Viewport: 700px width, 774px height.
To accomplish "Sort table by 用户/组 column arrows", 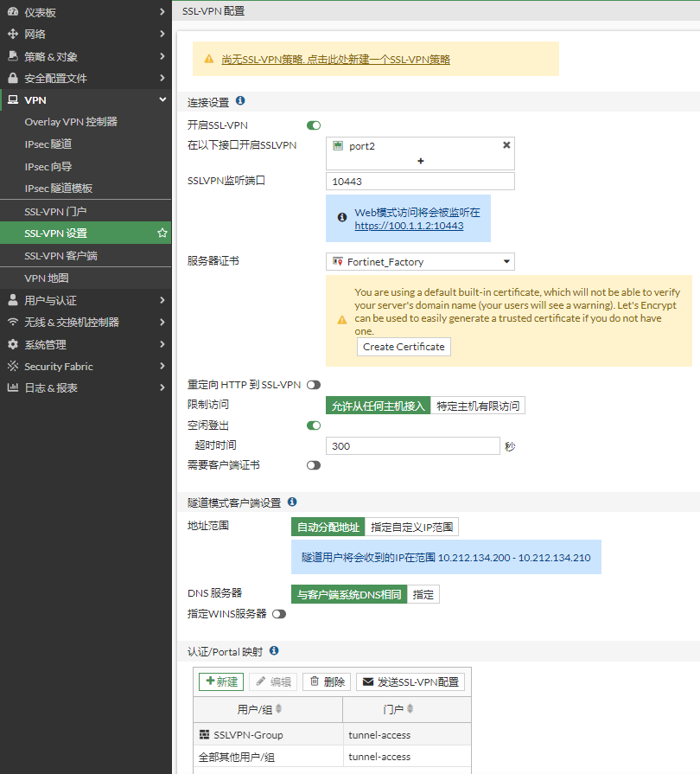I will coord(278,709).
